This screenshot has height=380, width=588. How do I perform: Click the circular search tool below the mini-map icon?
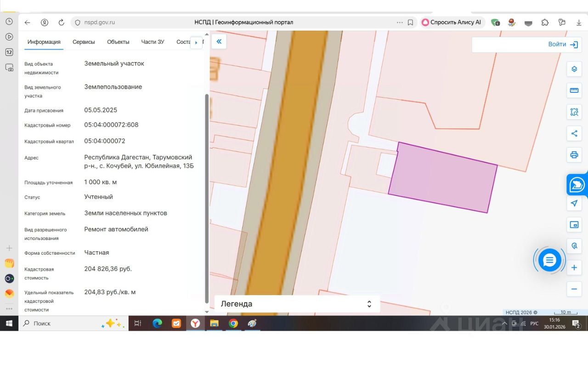574,246
